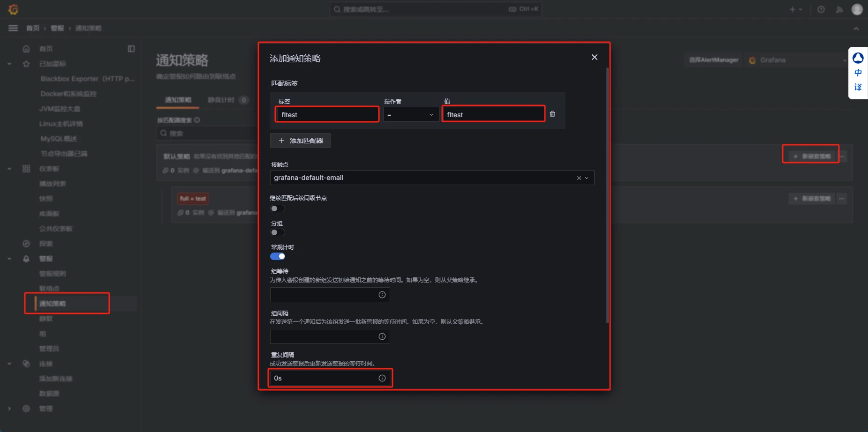Toggle the 分组 switch
Screen dimensions: 868x432
(278, 232)
